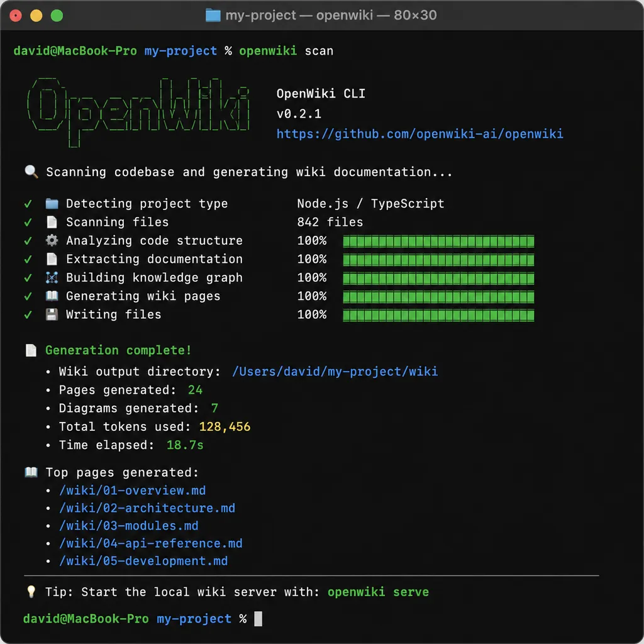The image size is (644, 644).
Task: Click the Building knowledge graph progress bar
Action: point(438,278)
